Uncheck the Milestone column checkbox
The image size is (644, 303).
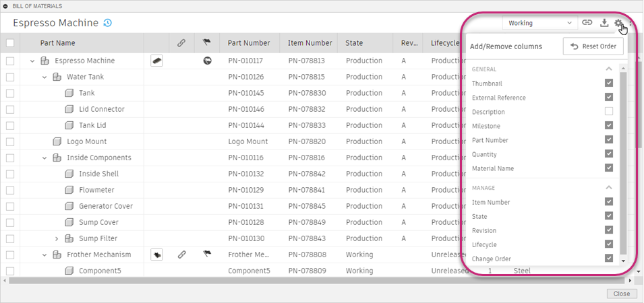coord(609,125)
